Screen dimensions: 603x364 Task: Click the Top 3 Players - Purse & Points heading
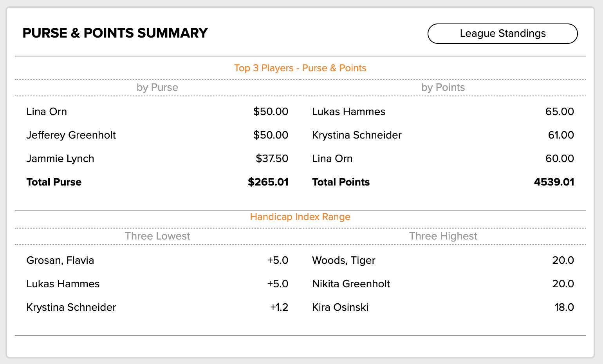pyautogui.click(x=300, y=68)
